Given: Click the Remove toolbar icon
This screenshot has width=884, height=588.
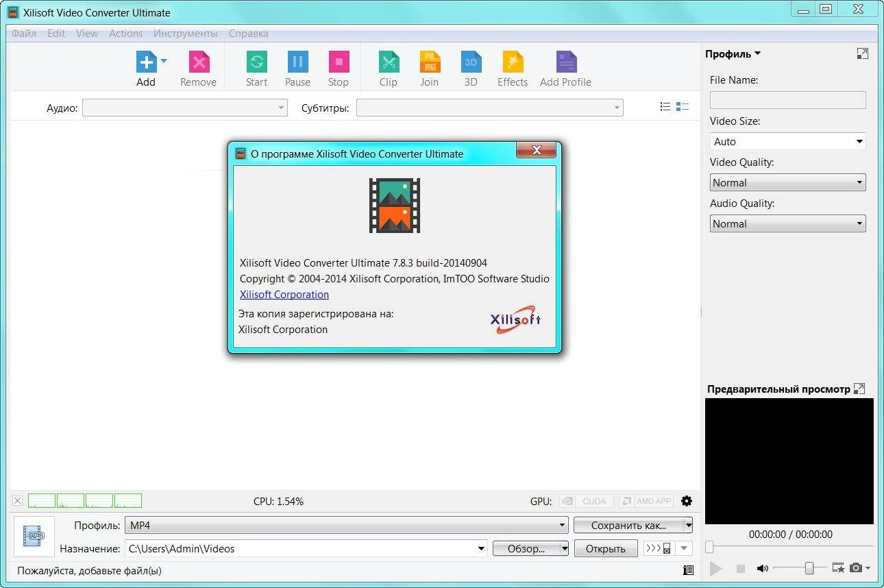Looking at the screenshot, I should click(199, 62).
